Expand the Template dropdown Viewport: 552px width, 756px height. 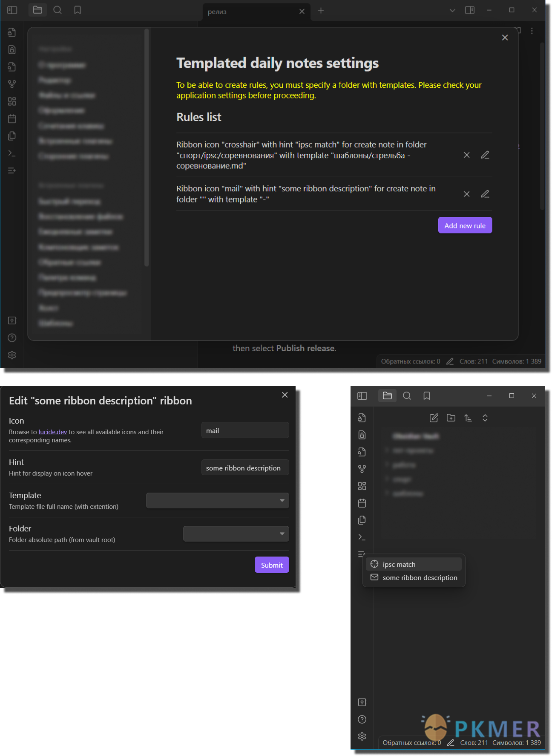pyautogui.click(x=217, y=500)
